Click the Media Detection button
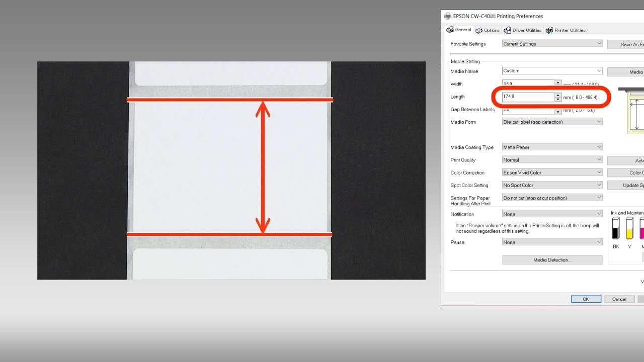This screenshot has width=644, height=362. coord(552,260)
